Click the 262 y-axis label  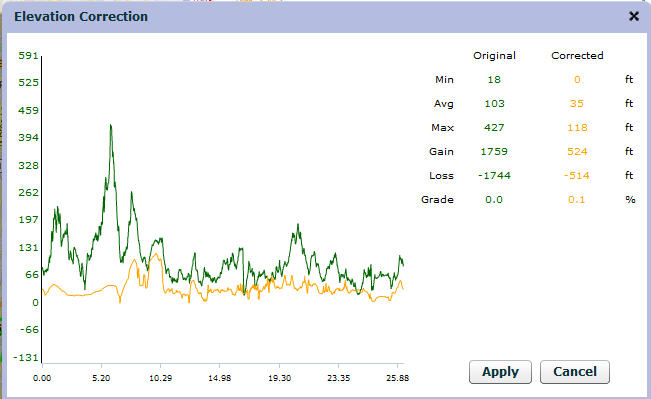[x=28, y=193]
